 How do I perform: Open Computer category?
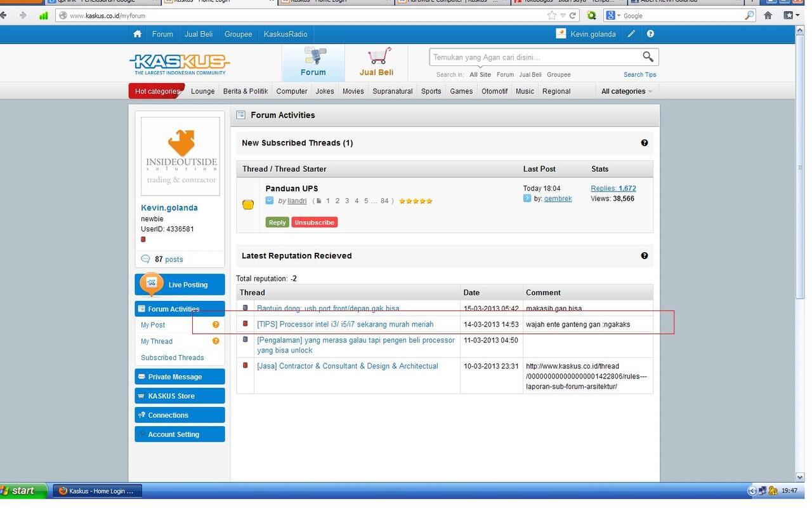coord(292,91)
